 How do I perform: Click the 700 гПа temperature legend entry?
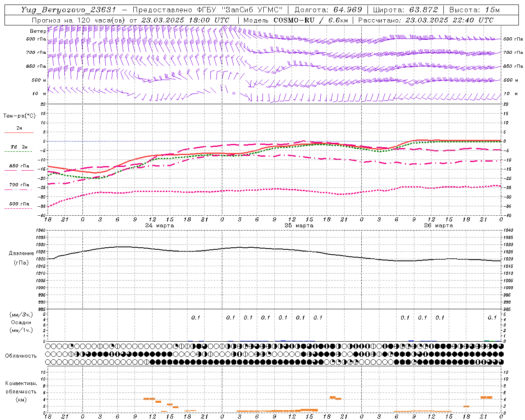[x=19, y=187]
